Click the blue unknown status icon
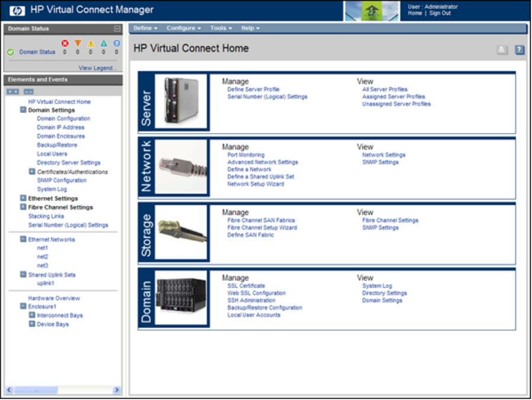This screenshot has width=532, height=400. 117,43
